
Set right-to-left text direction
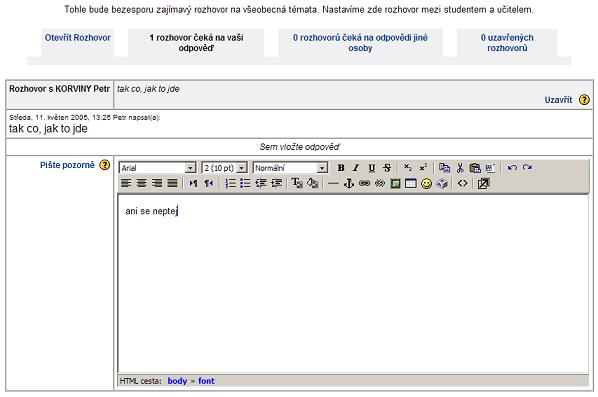coord(209,183)
